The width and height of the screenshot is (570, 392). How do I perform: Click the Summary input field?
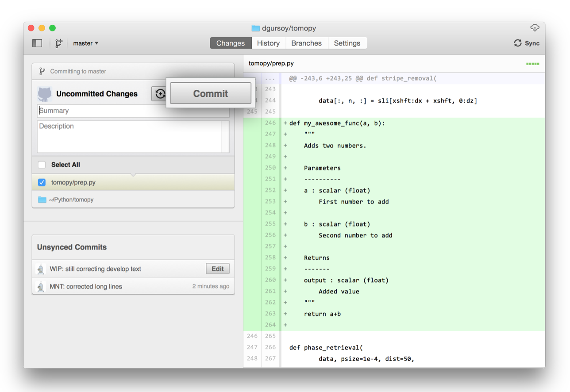[x=102, y=111]
